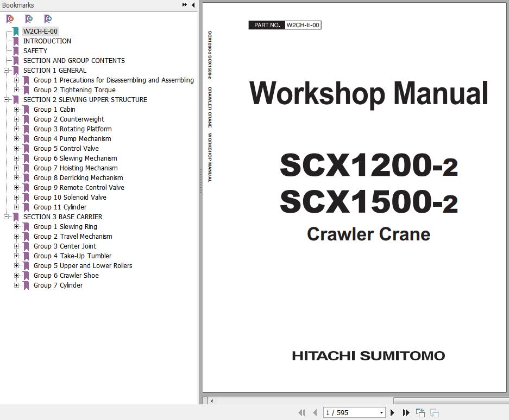Click bookmark icon beside Group 10 Solenoid Valve

(26, 197)
